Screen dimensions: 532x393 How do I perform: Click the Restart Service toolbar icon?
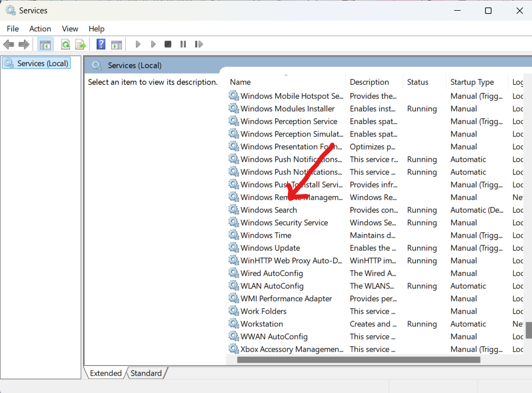pyautogui.click(x=198, y=44)
